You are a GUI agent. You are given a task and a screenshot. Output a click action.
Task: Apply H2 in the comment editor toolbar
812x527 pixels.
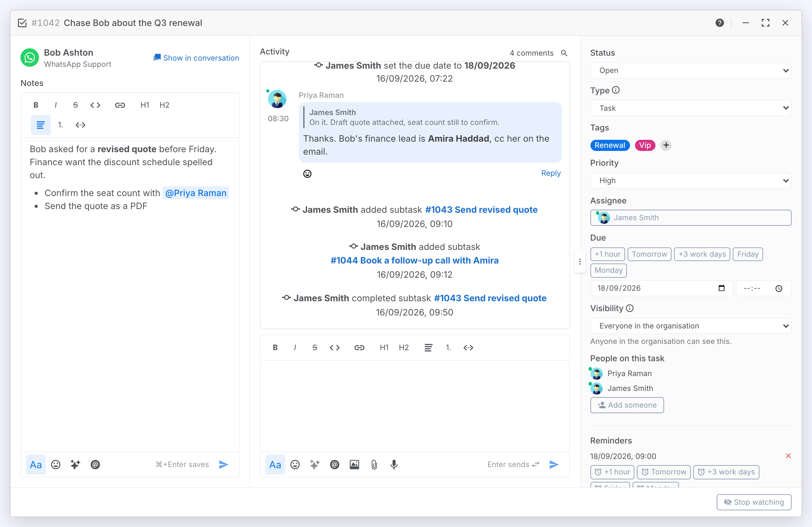404,347
